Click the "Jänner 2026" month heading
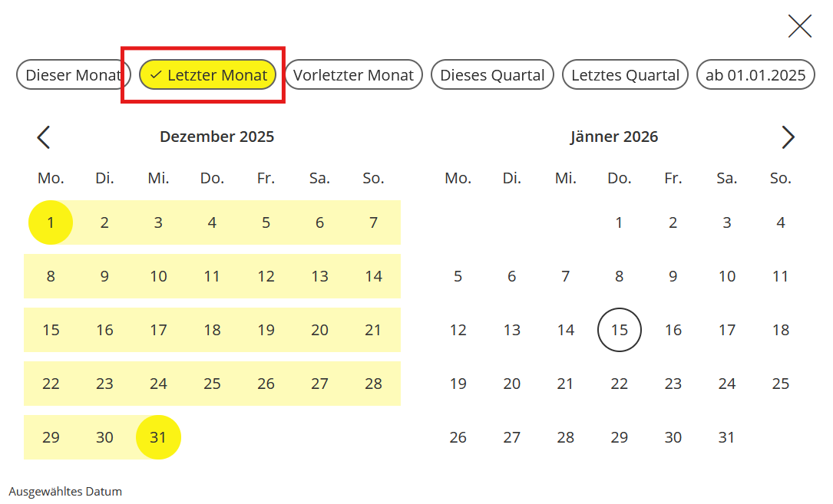833x504 pixels. pos(614,137)
